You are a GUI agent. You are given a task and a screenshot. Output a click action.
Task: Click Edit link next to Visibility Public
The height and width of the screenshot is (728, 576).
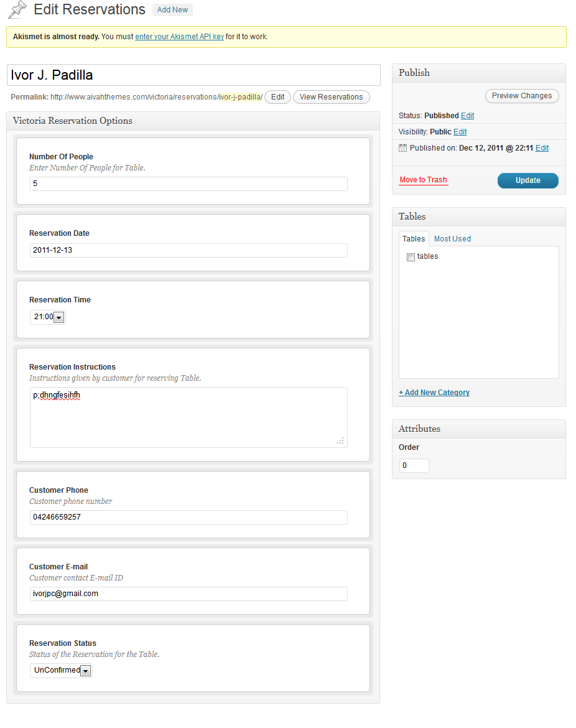coord(460,132)
